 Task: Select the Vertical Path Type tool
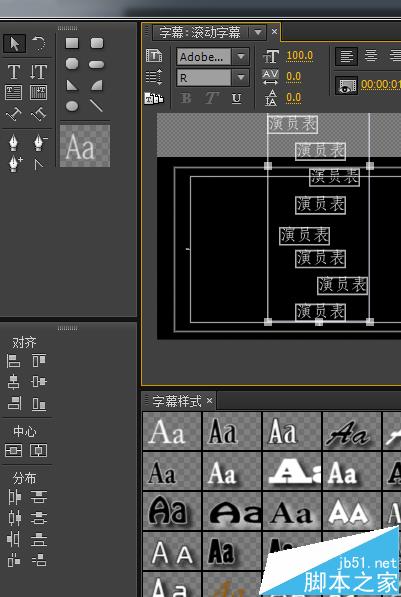point(38,114)
